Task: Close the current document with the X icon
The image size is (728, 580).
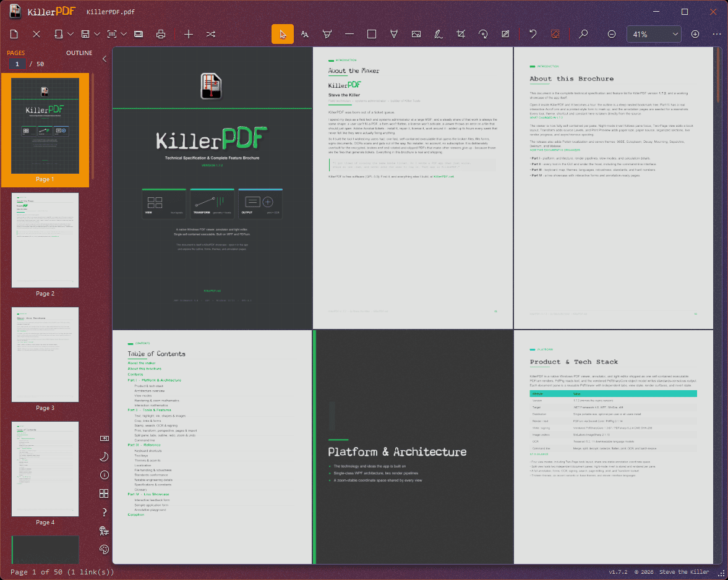Action: (36, 35)
